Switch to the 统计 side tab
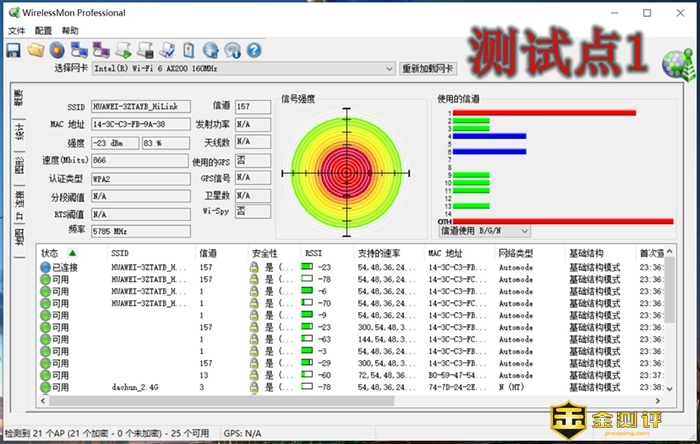Image resolution: width=700 pixels, height=444 pixels. point(19,132)
